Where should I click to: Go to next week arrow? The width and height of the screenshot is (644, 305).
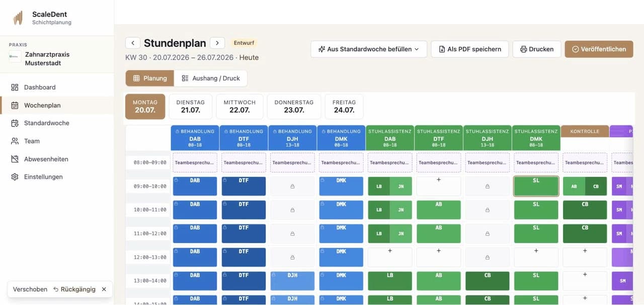[217, 43]
